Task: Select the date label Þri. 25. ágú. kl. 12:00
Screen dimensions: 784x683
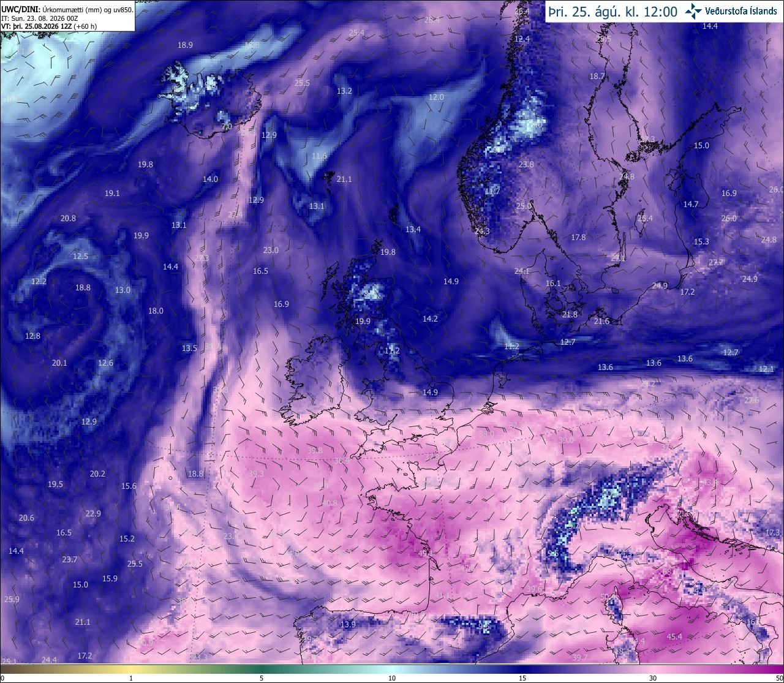Action: pyautogui.click(x=613, y=12)
